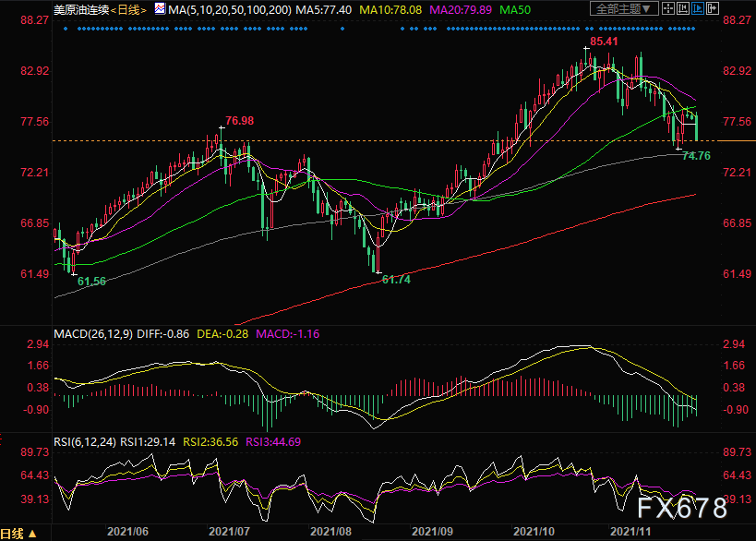Click the <日线> period label in header
This screenshot has width=756, height=541.
128,9
